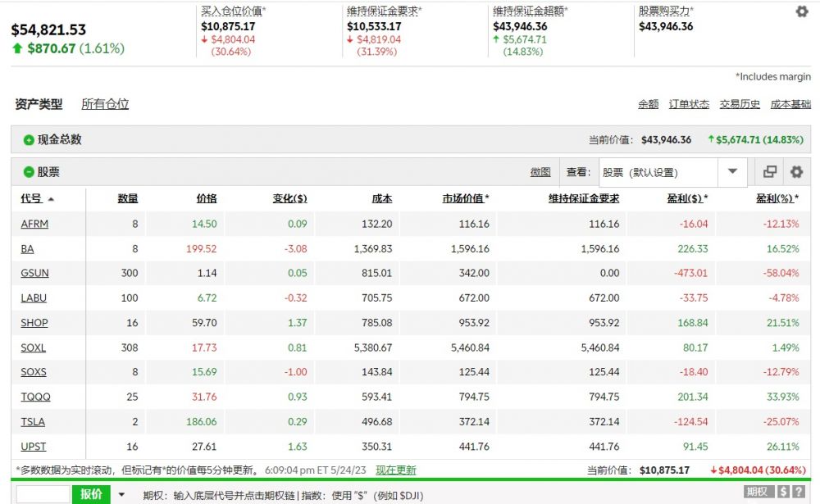
Task: Open the 微图 mini chart link
Action: coord(540,172)
